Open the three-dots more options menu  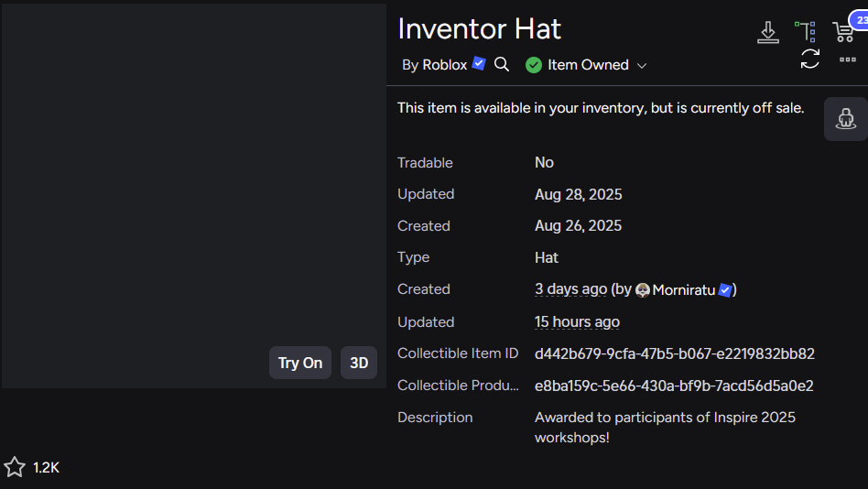(x=848, y=60)
